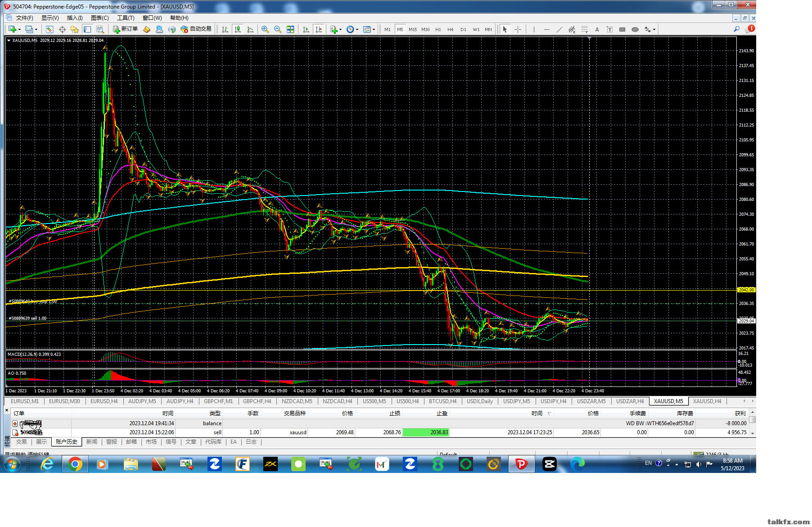
Task: Select the text label tool
Action: coord(609,29)
